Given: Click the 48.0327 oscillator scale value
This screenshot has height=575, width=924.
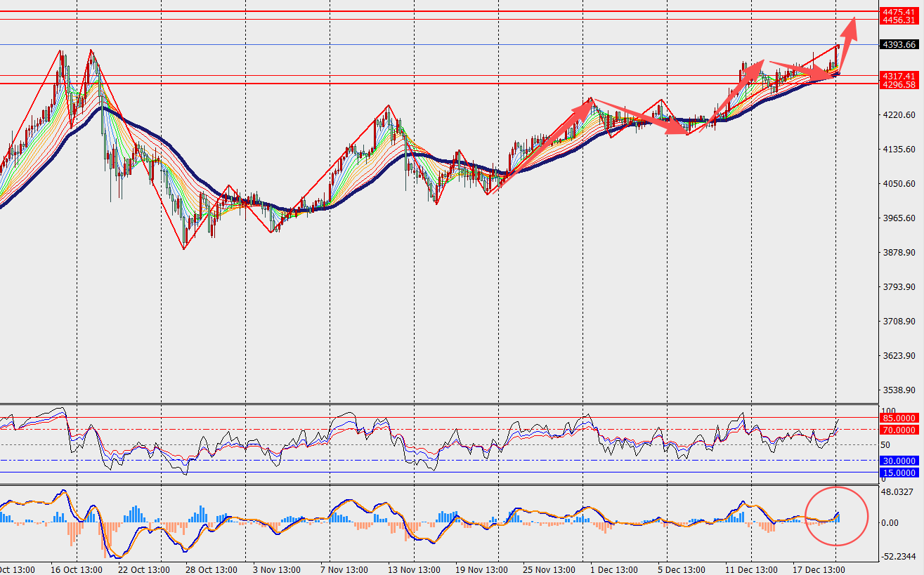Looking at the screenshot, I should click(899, 492).
